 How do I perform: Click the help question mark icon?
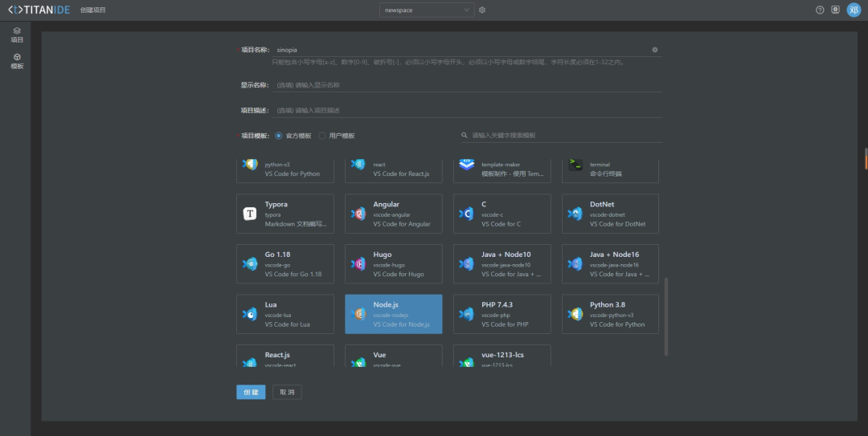pyautogui.click(x=820, y=10)
